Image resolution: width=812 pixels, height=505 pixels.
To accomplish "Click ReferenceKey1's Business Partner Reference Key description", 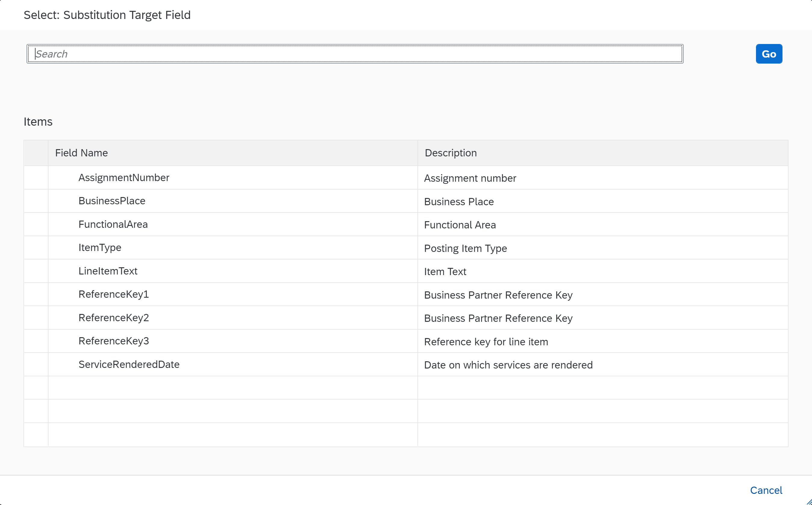I will (x=498, y=295).
